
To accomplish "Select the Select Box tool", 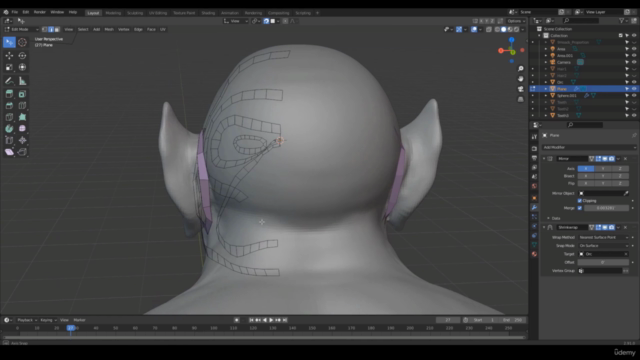I will pyautogui.click(x=9, y=42).
